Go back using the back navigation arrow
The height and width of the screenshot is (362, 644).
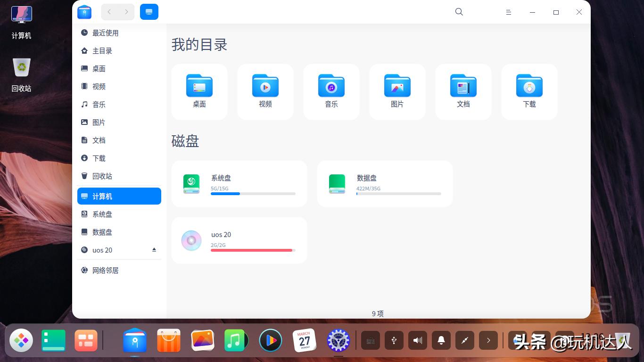(109, 11)
